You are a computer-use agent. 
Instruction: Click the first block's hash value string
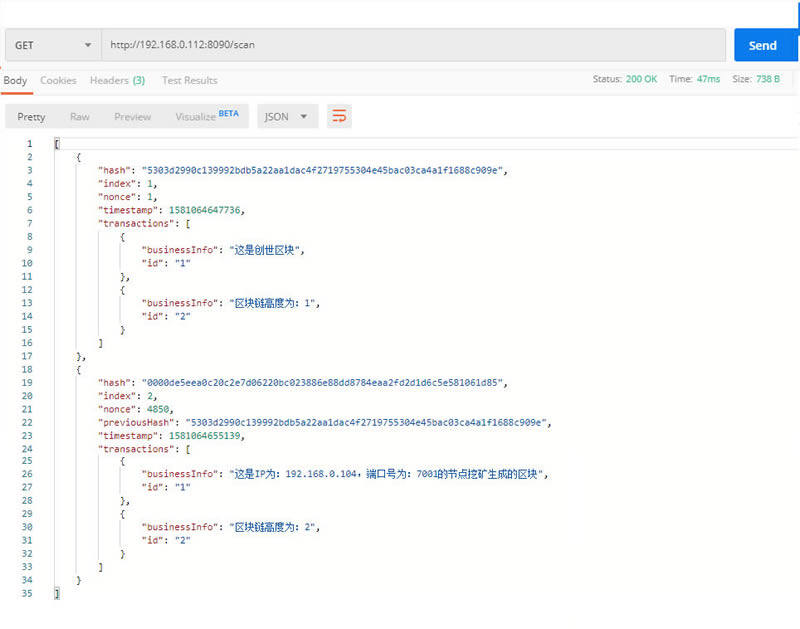point(324,171)
